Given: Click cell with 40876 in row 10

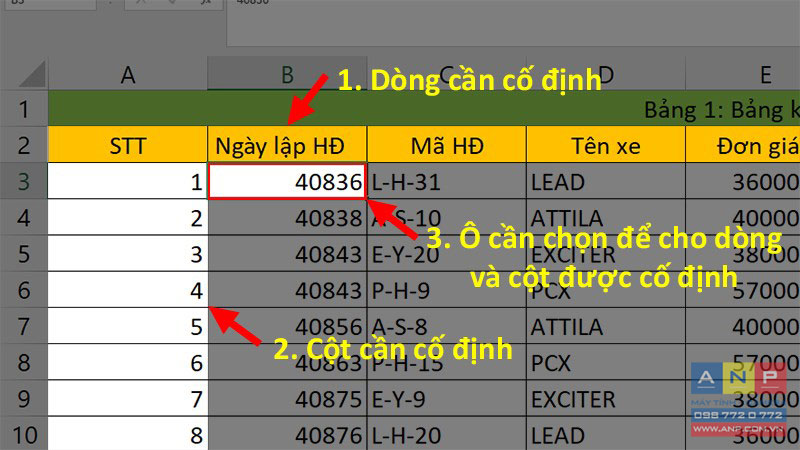Looking at the screenshot, I should [287, 434].
